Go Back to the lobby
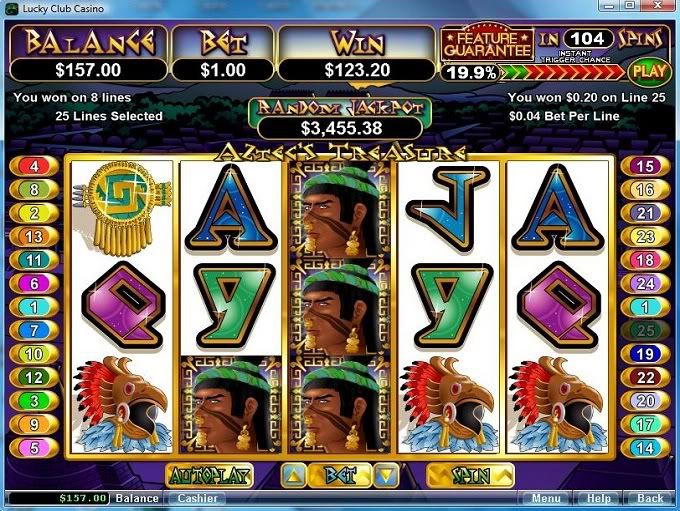Screen dimensions: 680x511 (650, 498)
